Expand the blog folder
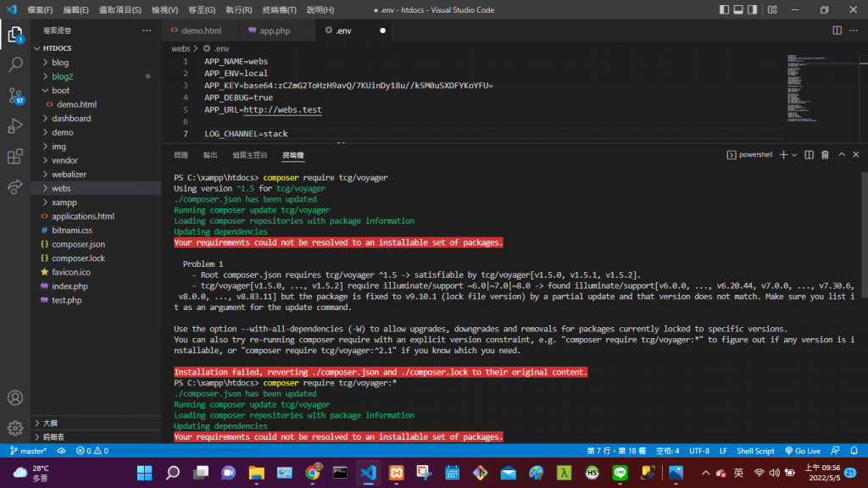This screenshot has width=868, height=488. coord(97,63)
